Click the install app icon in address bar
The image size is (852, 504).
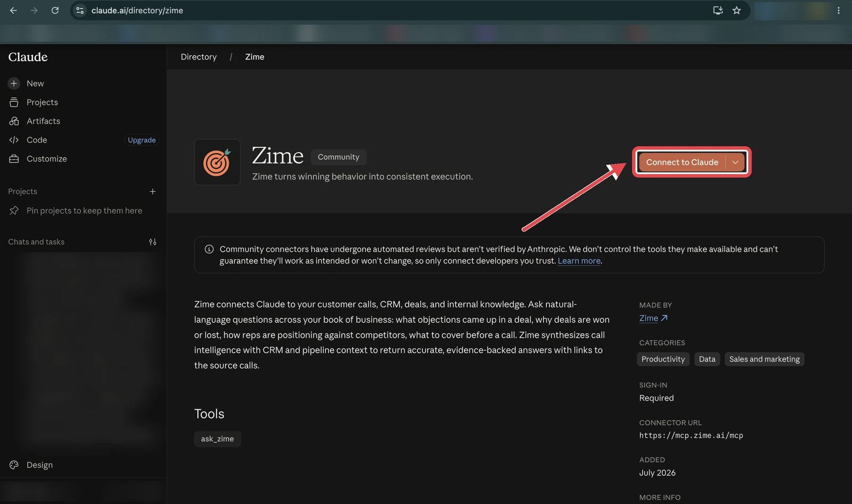click(x=718, y=10)
